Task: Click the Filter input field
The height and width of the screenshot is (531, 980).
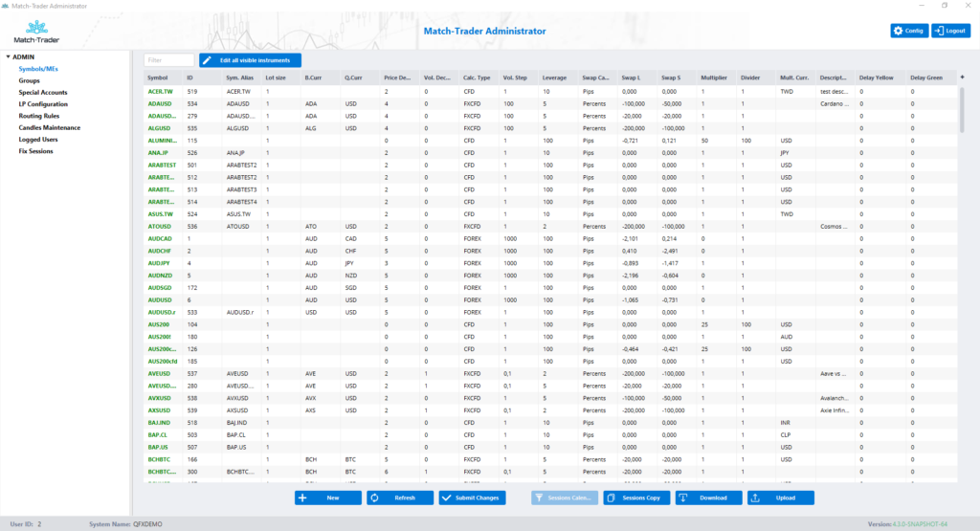Action: coord(168,60)
